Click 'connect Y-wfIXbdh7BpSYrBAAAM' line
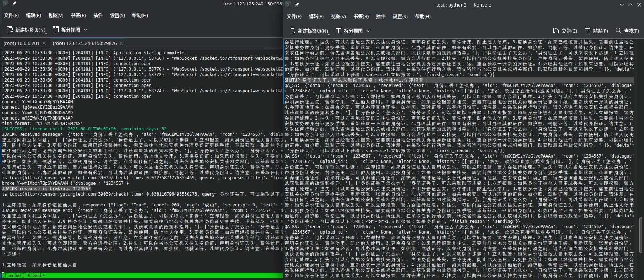This screenshot has height=280, width=644. click(37, 102)
